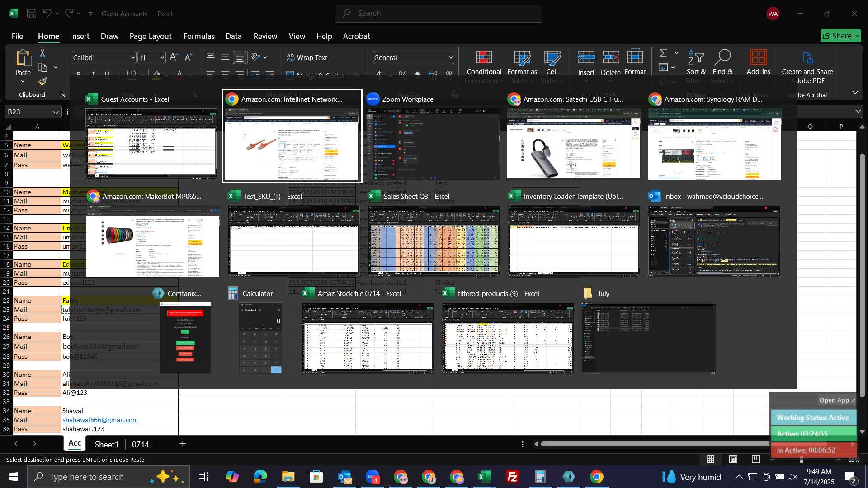
Task: Expand the Share button dropdown
Action: (x=857, y=36)
